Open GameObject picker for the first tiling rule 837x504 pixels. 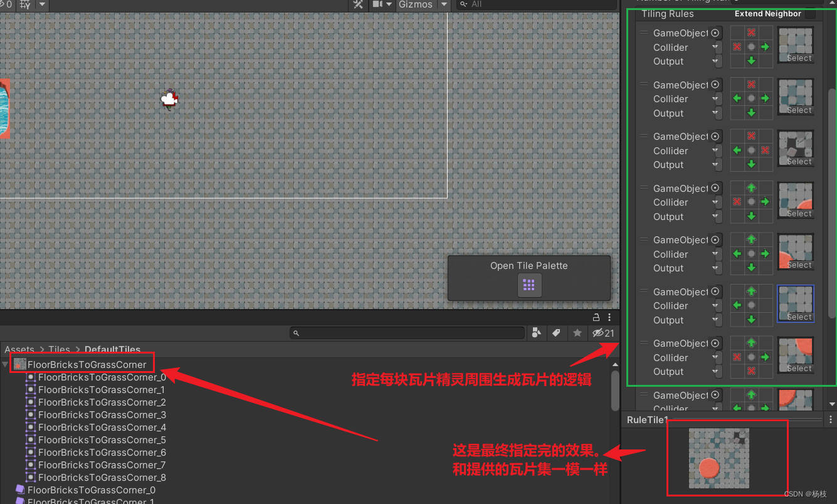(716, 33)
